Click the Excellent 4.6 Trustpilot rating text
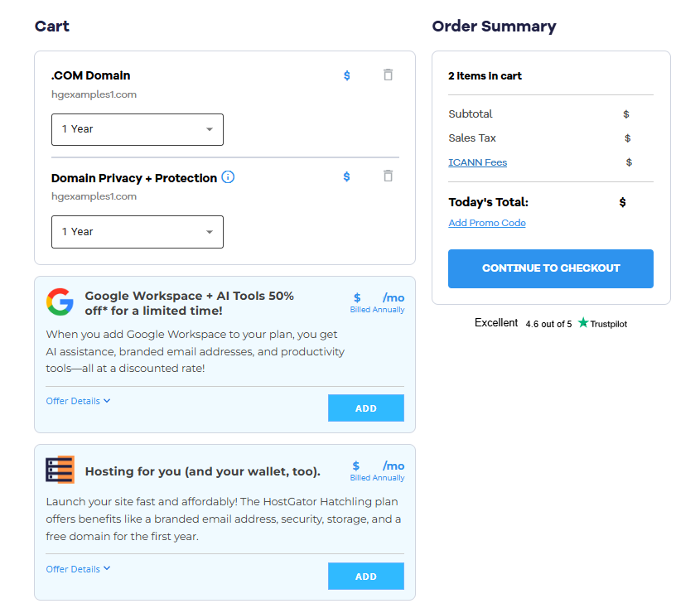Image resolution: width=700 pixels, height=613 pixels. pos(523,323)
